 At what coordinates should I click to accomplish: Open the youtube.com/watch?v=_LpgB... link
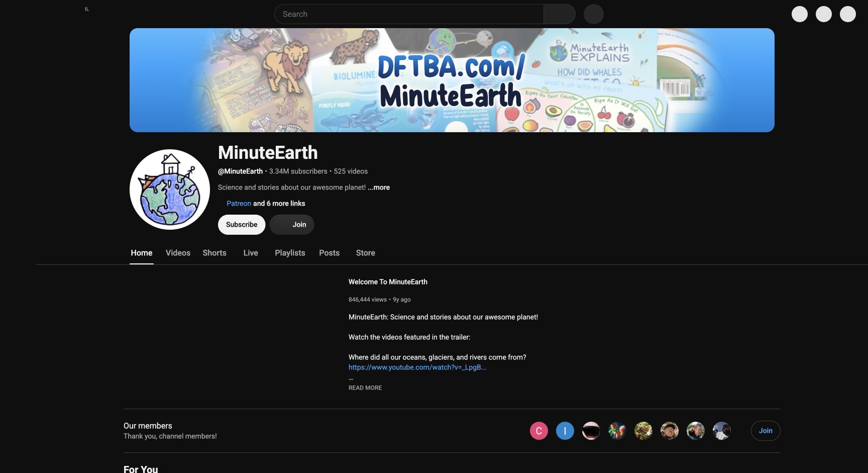click(x=417, y=367)
